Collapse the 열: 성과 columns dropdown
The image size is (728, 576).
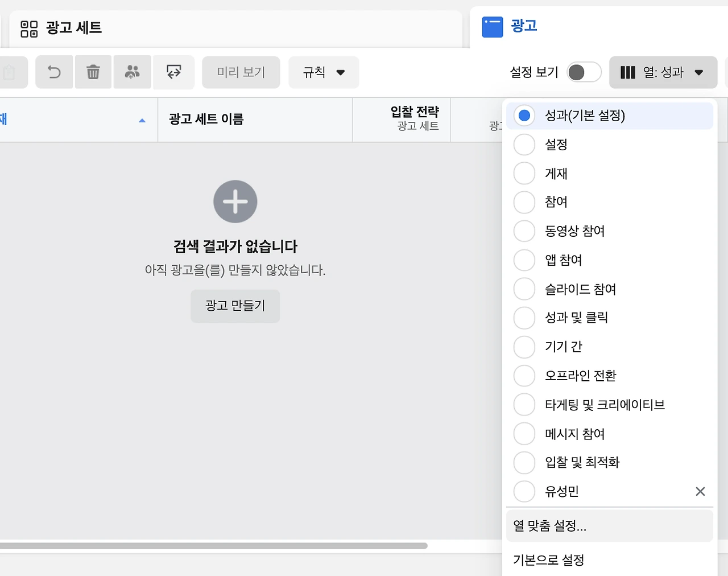(x=663, y=72)
